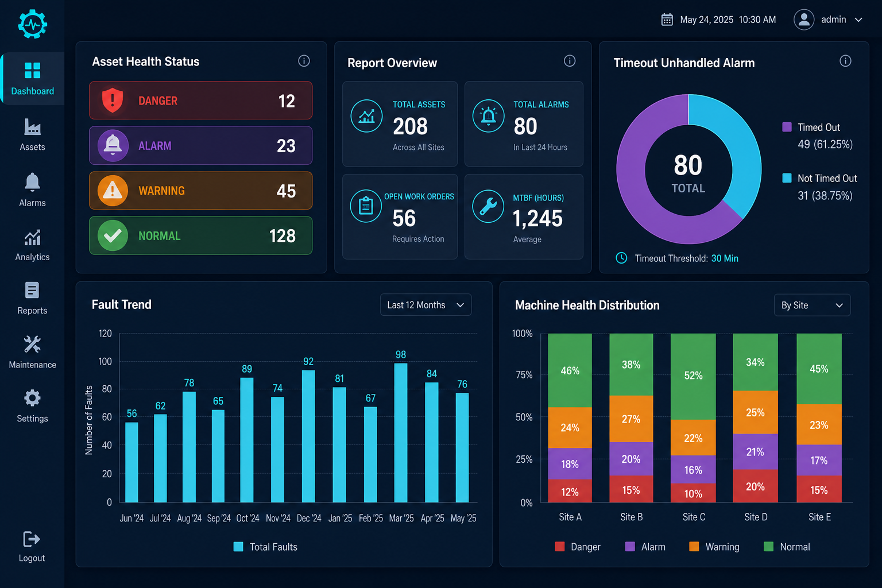The height and width of the screenshot is (588, 882).
Task: Toggle the Danger legend item
Action: [x=578, y=547]
